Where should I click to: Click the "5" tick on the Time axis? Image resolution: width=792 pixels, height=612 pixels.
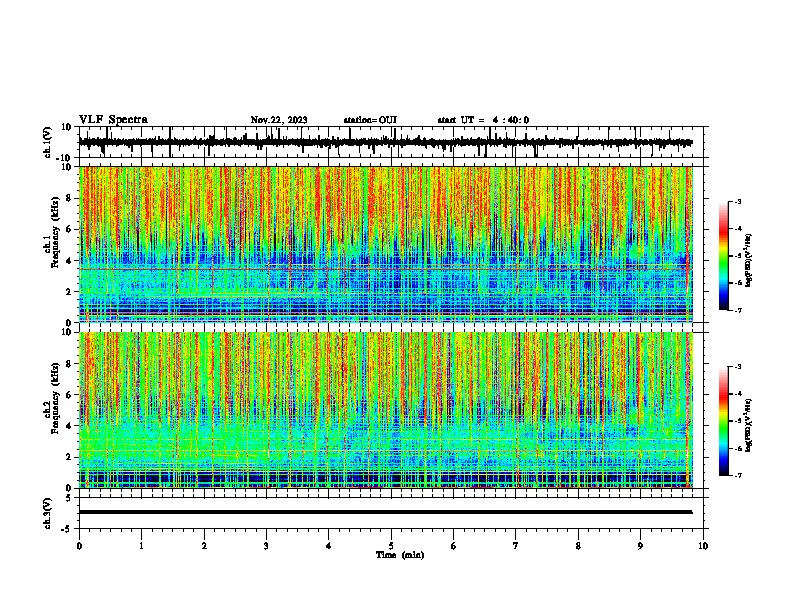click(391, 546)
